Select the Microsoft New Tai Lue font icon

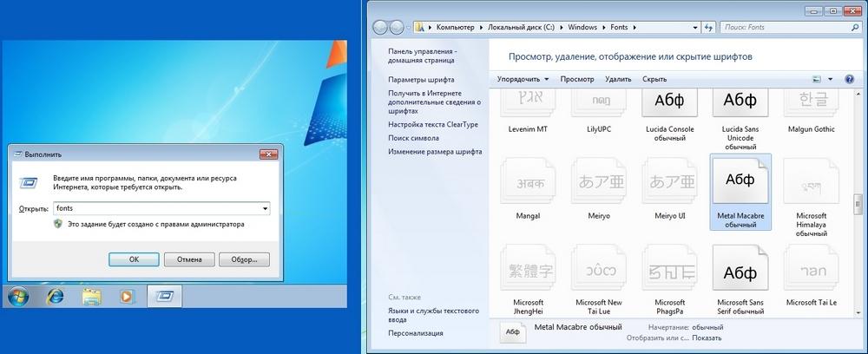click(598, 268)
